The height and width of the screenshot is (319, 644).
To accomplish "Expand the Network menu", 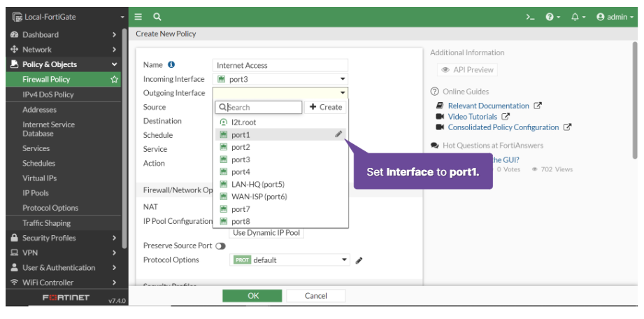I will (x=64, y=50).
